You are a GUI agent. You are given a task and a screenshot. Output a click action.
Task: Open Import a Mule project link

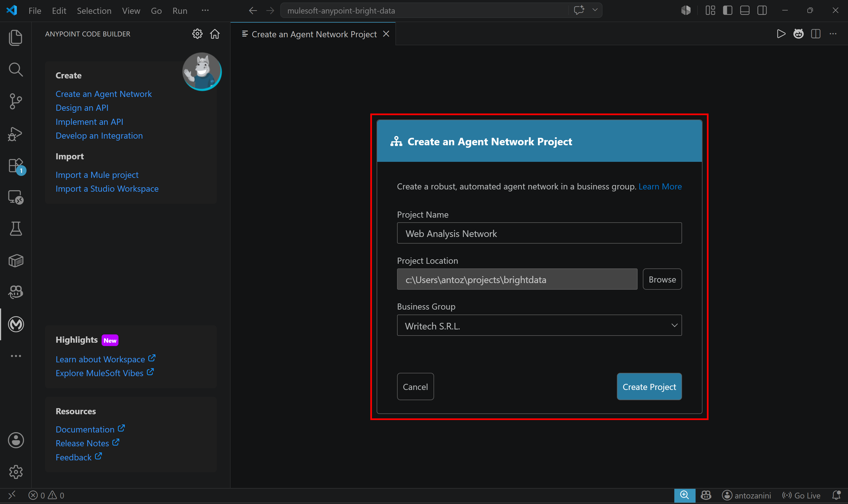97,175
